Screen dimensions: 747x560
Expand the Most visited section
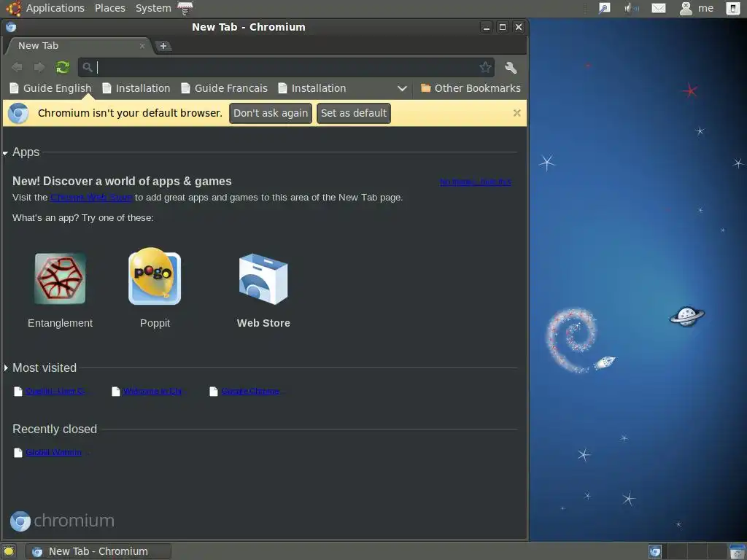(x=6, y=367)
